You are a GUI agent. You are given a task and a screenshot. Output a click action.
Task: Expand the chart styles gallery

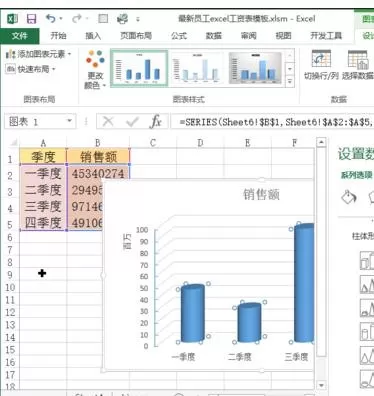click(x=290, y=81)
